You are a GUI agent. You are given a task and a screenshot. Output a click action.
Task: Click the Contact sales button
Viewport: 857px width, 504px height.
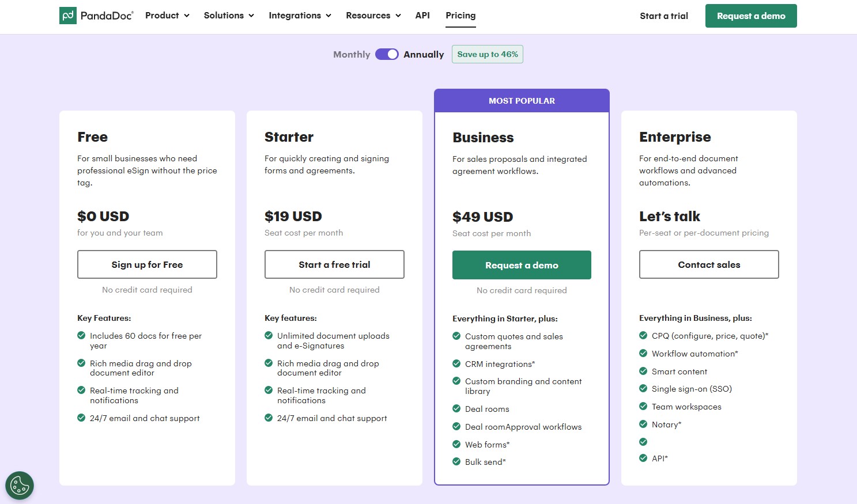pyautogui.click(x=709, y=264)
